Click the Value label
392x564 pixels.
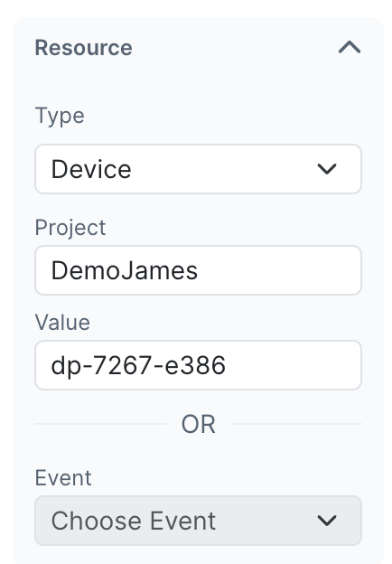pyautogui.click(x=62, y=322)
